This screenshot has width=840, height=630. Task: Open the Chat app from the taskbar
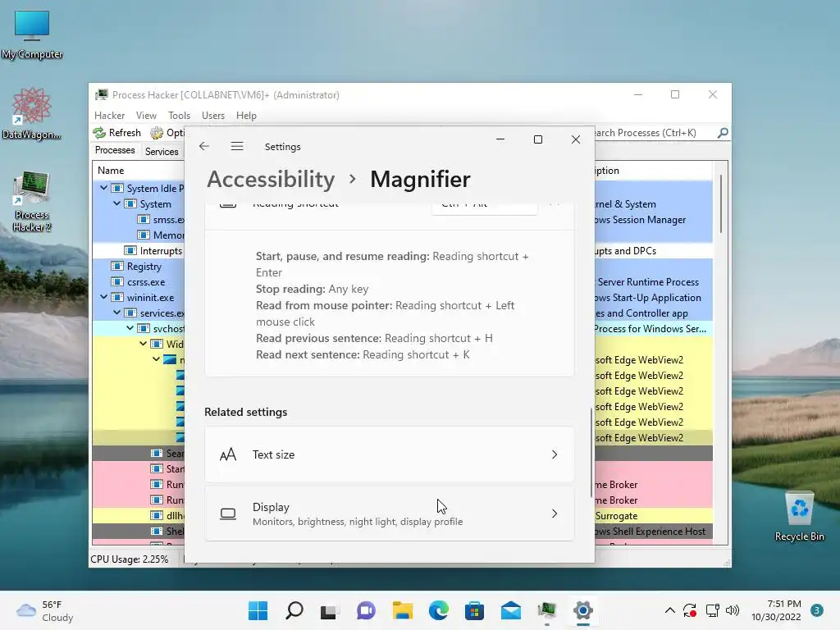[x=367, y=610]
